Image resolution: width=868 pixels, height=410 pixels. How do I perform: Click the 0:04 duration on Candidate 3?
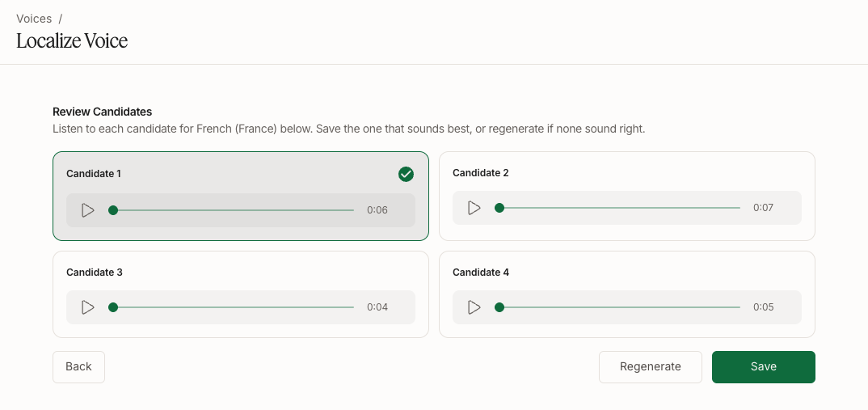tap(377, 307)
